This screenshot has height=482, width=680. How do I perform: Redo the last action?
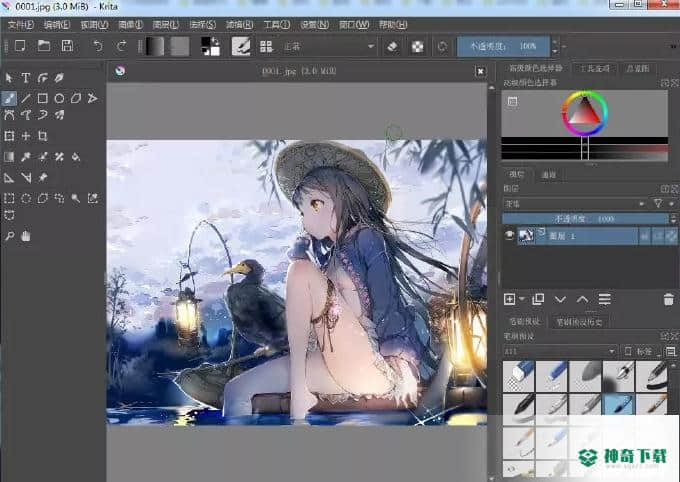click(x=122, y=46)
